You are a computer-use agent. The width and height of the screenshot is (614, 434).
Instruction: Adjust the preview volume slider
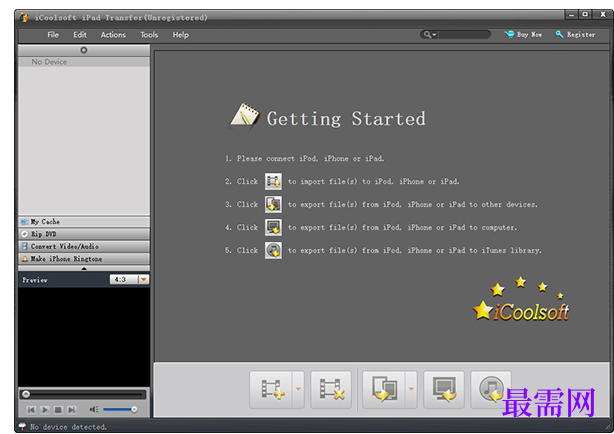click(x=120, y=409)
